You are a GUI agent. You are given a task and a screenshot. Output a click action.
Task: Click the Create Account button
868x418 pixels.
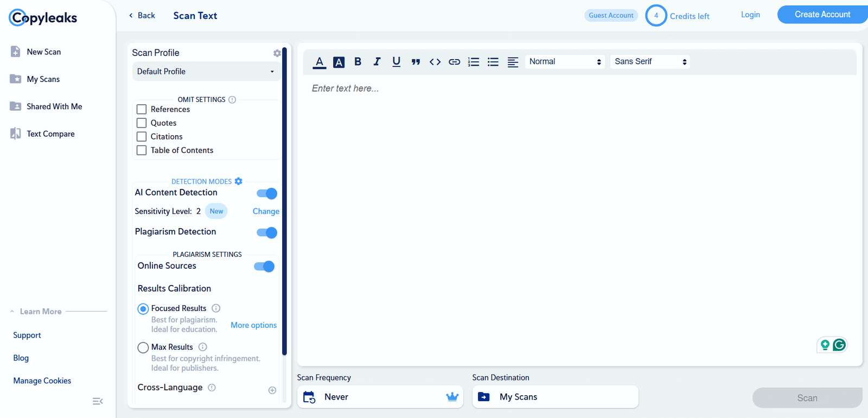click(x=822, y=15)
